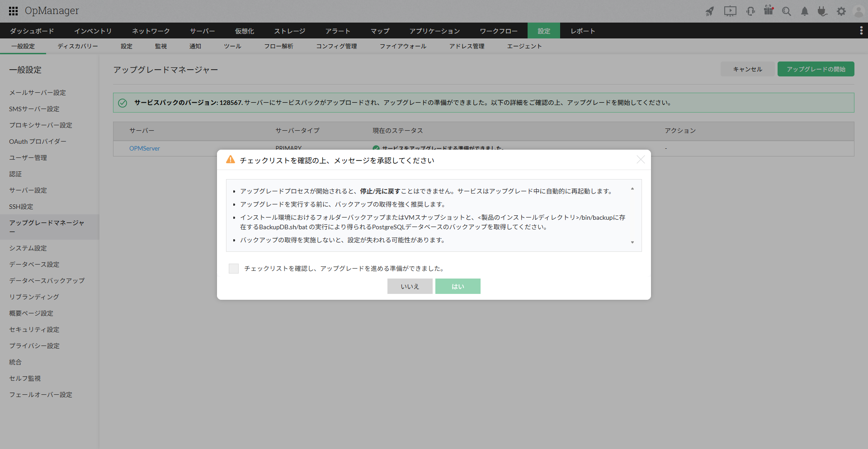This screenshot has height=449, width=868.
Task: Switch to the レポート menu tab
Action: tap(582, 31)
